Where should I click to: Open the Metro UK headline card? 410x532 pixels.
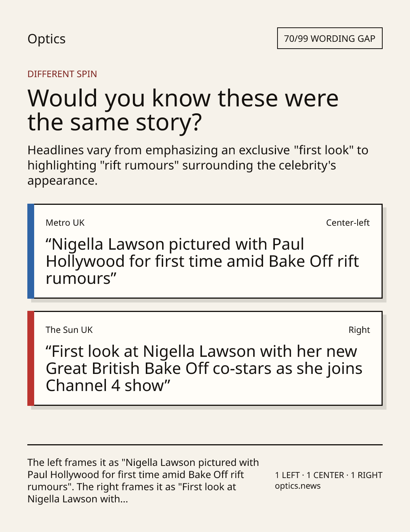point(205,251)
